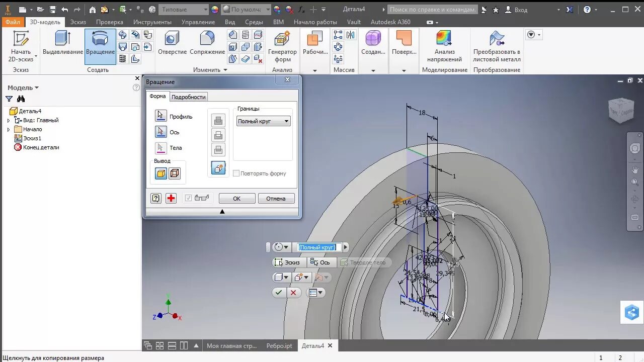Viewport: 644px width, 362px height.
Task: Open the Генератор форм tool
Action: [x=282, y=47]
